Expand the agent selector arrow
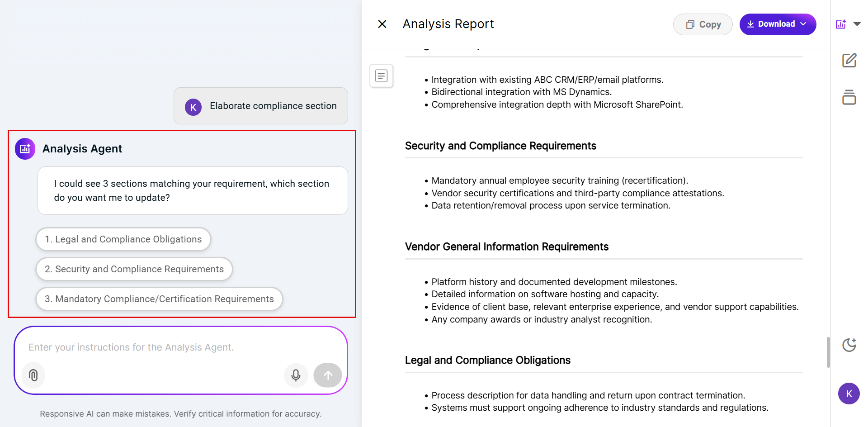Viewport: 868px width, 427px height. 857,24
